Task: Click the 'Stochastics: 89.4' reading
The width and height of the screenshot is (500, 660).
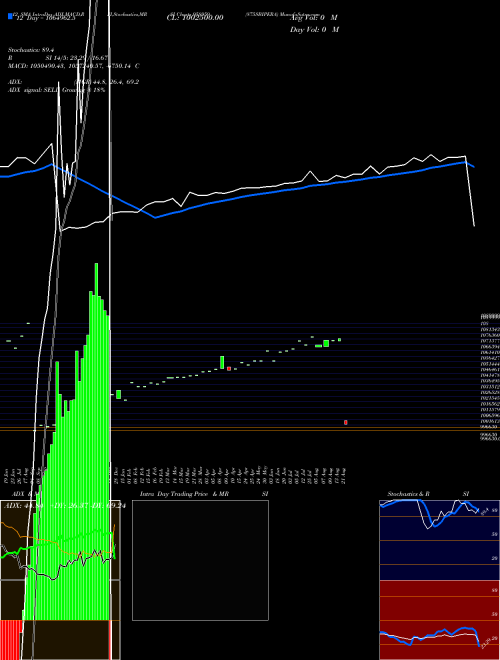Action: [31, 50]
